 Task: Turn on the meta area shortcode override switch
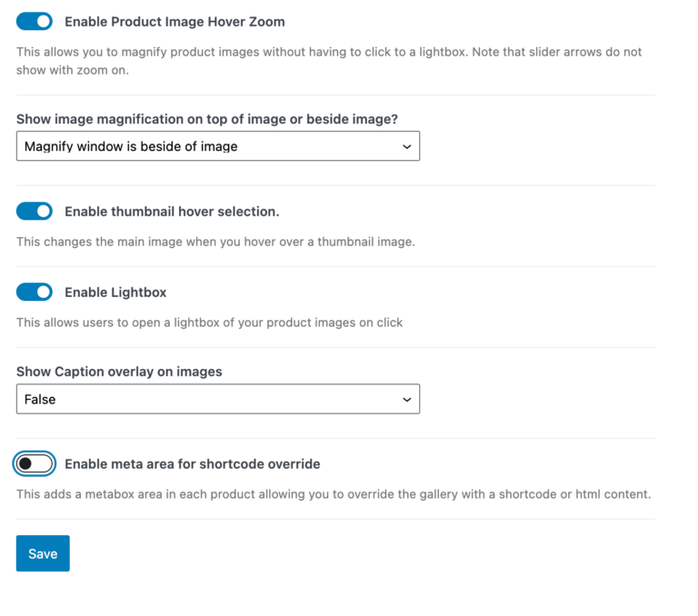35,463
